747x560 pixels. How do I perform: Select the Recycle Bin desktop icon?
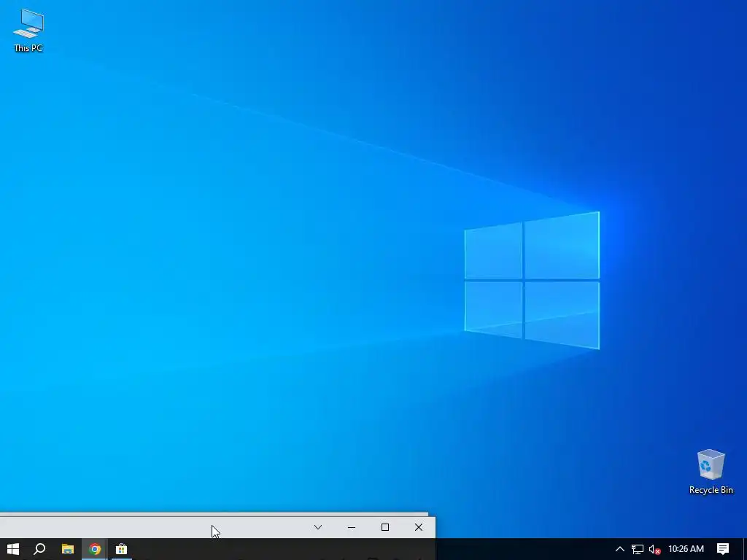(x=711, y=472)
